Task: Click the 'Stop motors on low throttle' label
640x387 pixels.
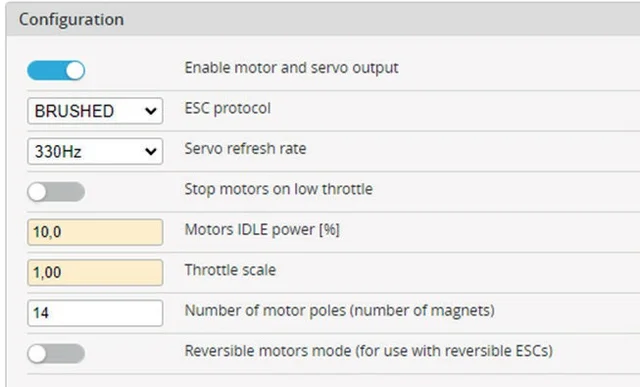Action: 278,189
